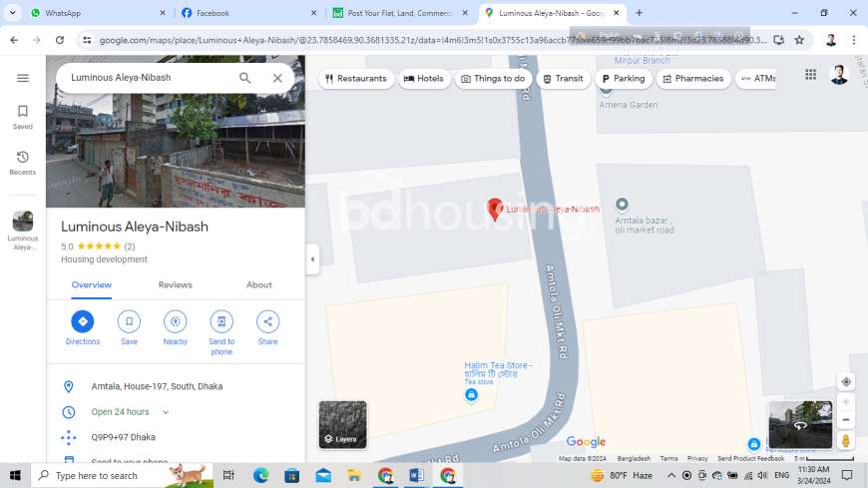The width and height of the screenshot is (868, 488).
Task: Open File Explorer from the taskbar
Action: click(x=354, y=475)
